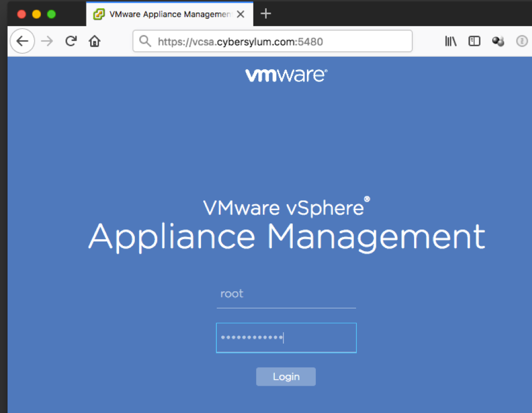The image size is (532, 413).
Task: Go back to the previous page
Action: pyautogui.click(x=22, y=42)
